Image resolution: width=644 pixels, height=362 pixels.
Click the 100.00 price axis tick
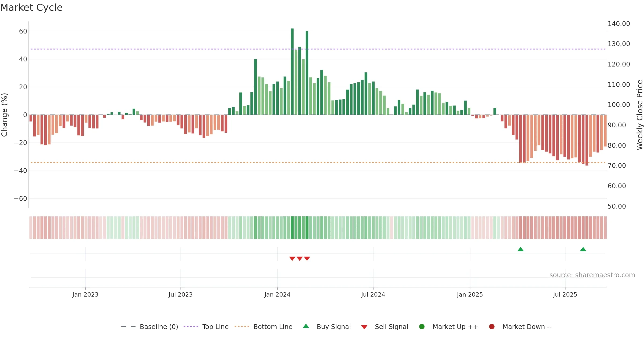coord(619,105)
